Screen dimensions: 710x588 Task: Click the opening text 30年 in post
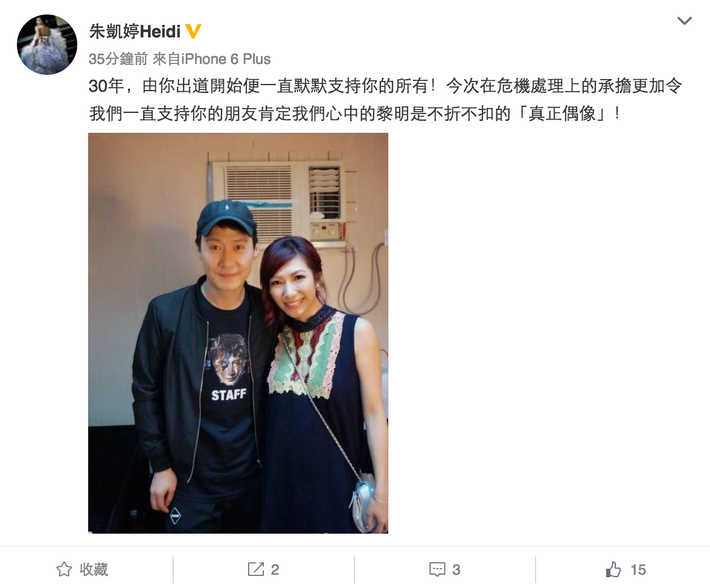[106, 86]
